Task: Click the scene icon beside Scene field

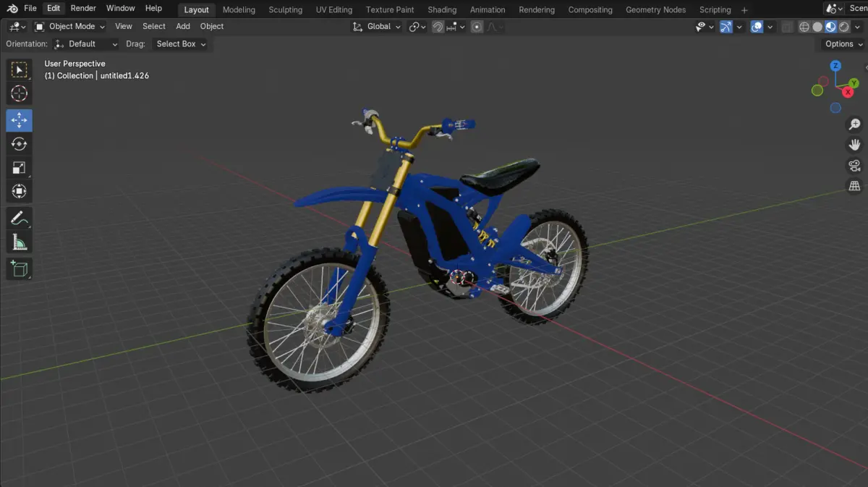Action: 833,9
